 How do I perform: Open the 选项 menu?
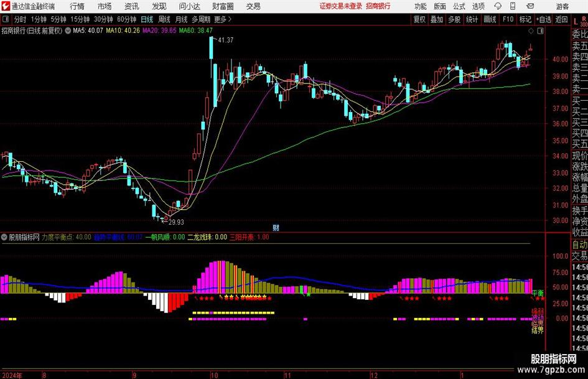478,6
